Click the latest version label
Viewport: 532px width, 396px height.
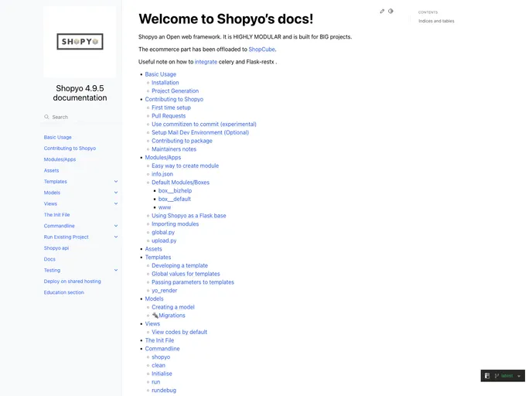507,376
